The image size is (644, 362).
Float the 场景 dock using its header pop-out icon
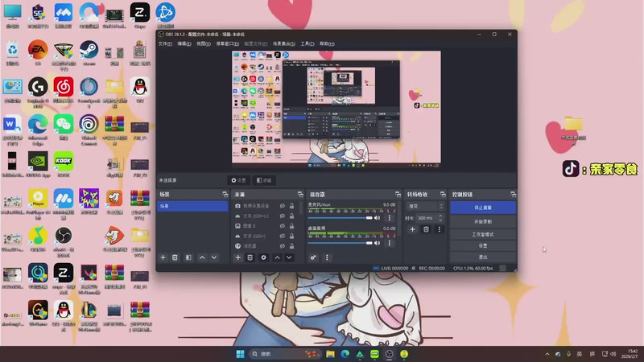click(225, 194)
